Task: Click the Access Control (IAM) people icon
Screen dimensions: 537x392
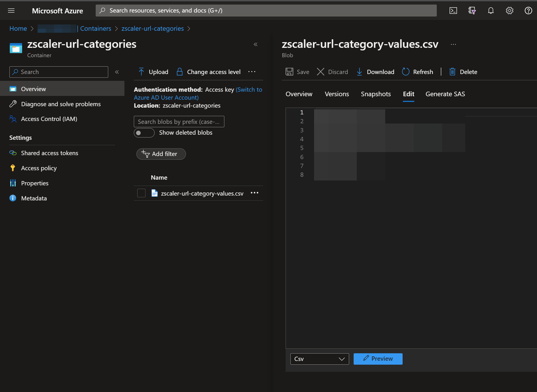Action: pos(13,119)
